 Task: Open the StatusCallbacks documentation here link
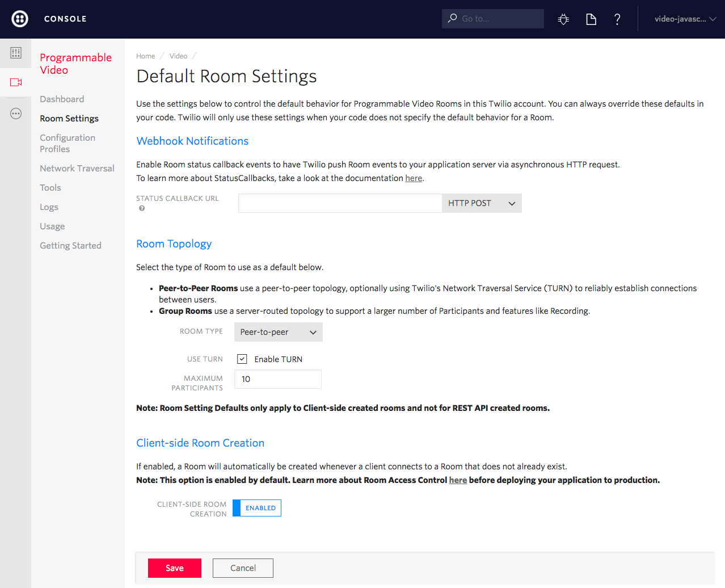click(x=414, y=178)
